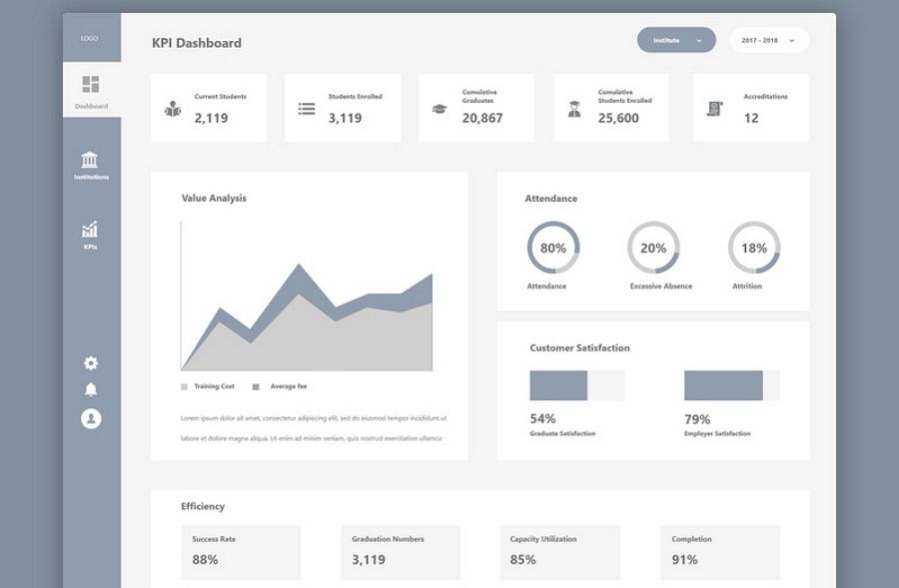Open the Dashboard grid icon in sidebar
Screen dimensions: 899x588
pyautogui.click(x=91, y=84)
